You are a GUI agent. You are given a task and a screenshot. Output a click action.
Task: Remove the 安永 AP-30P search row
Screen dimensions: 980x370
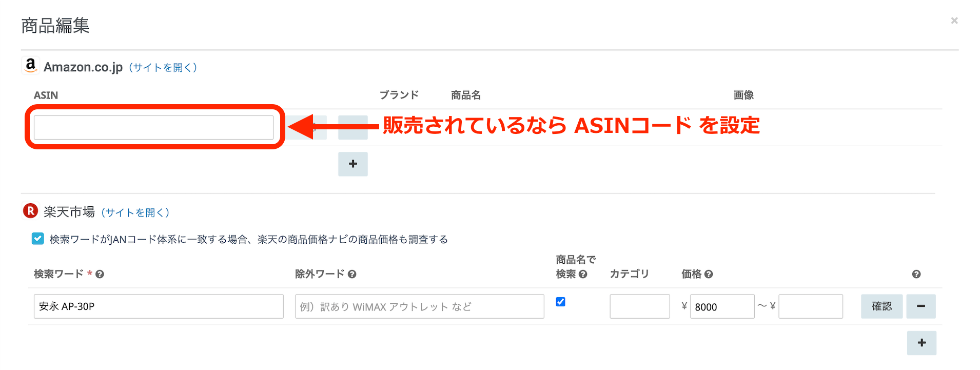point(921,306)
